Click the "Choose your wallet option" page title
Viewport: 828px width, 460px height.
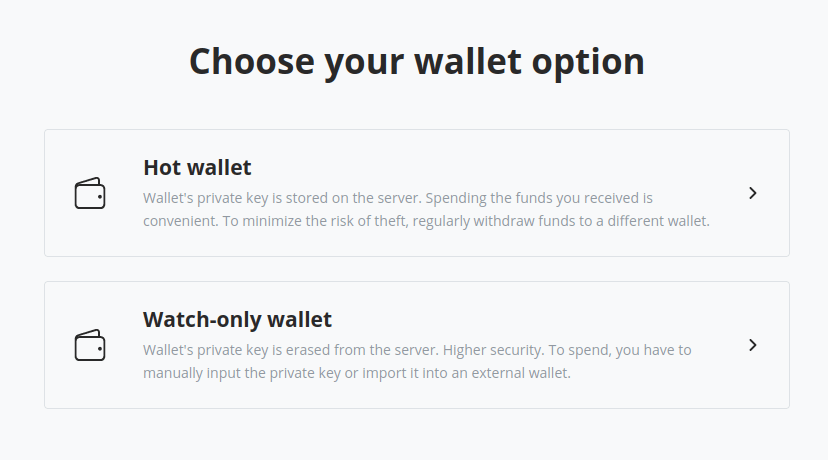416,62
